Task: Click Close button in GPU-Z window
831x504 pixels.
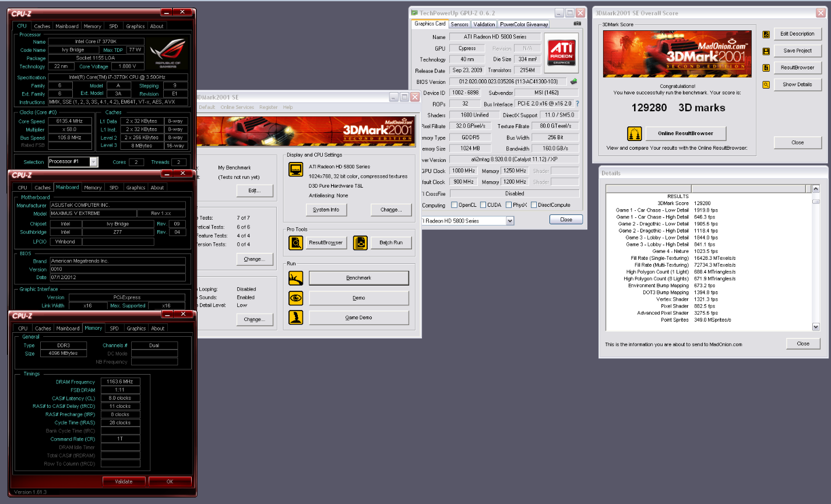Action: point(566,220)
